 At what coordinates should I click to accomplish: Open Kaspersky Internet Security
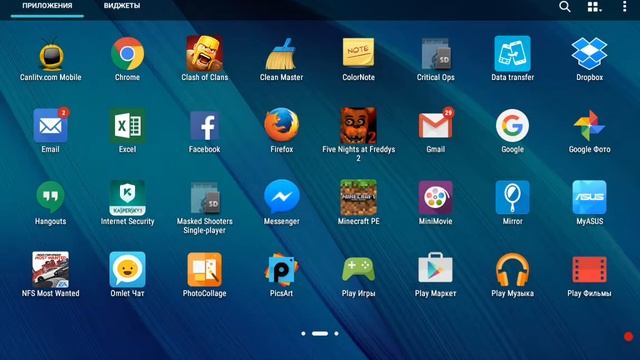tap(127, 198)
